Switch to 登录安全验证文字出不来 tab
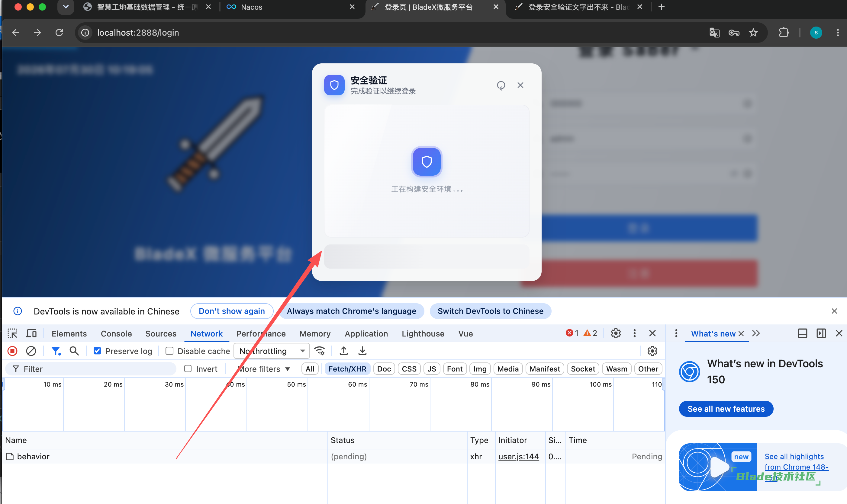This screenshot has height=504, width=847. [x=578, y=7]
